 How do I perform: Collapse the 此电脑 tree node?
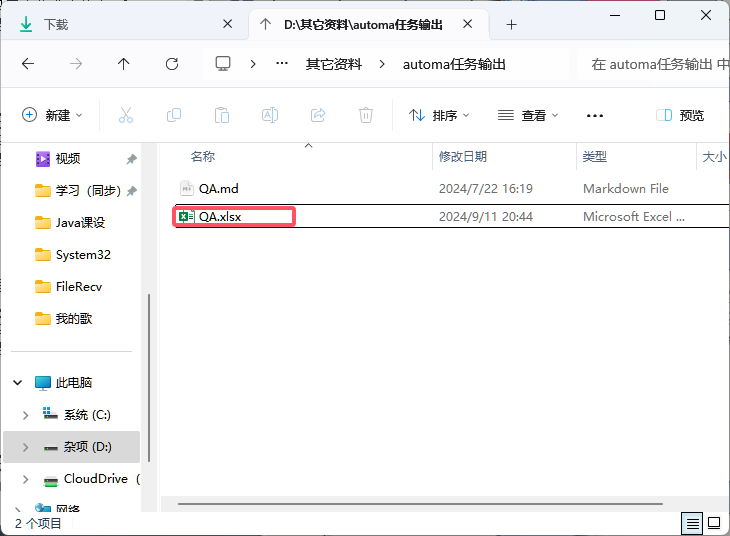18,383
